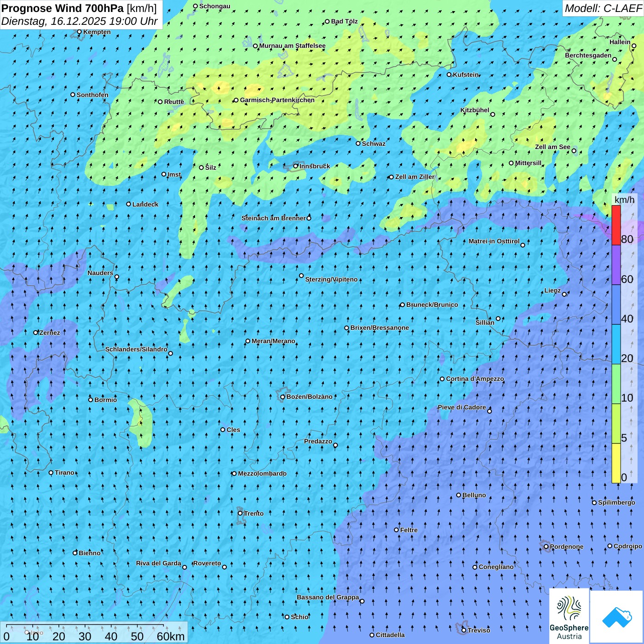
Task: Click the Pieve di Cadore label
Action: pos(462,407)
